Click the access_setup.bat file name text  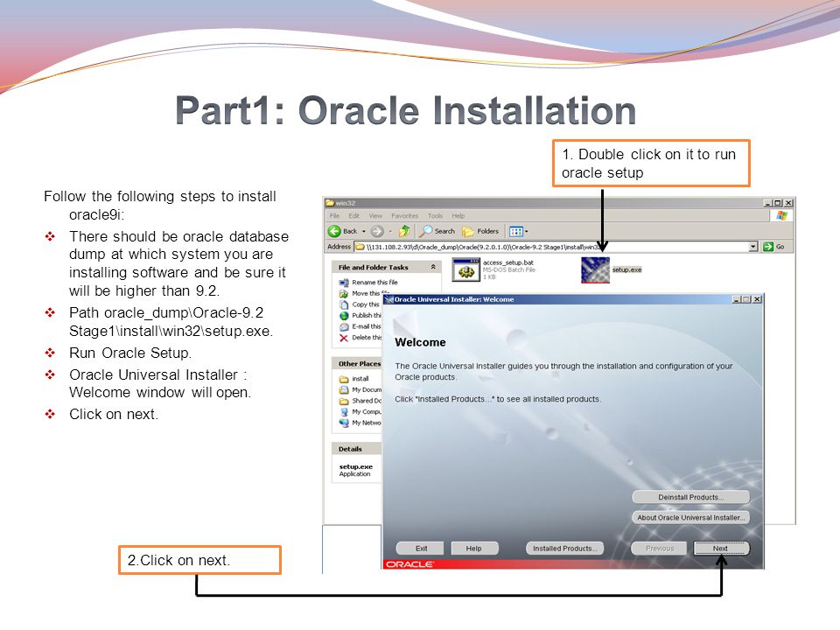click(x=507, y=262)
